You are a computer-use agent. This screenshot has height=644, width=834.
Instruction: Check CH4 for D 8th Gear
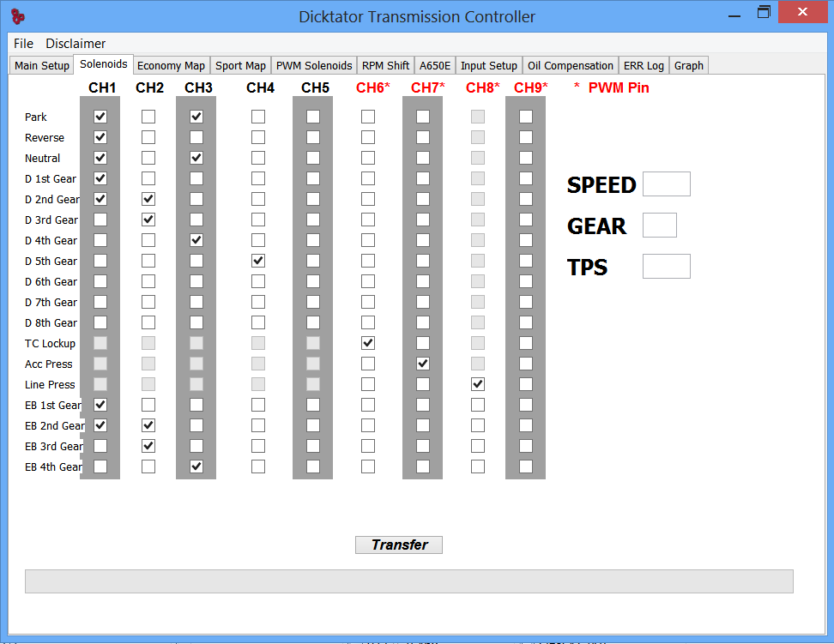pyautogui.click(x=258, y=322)
